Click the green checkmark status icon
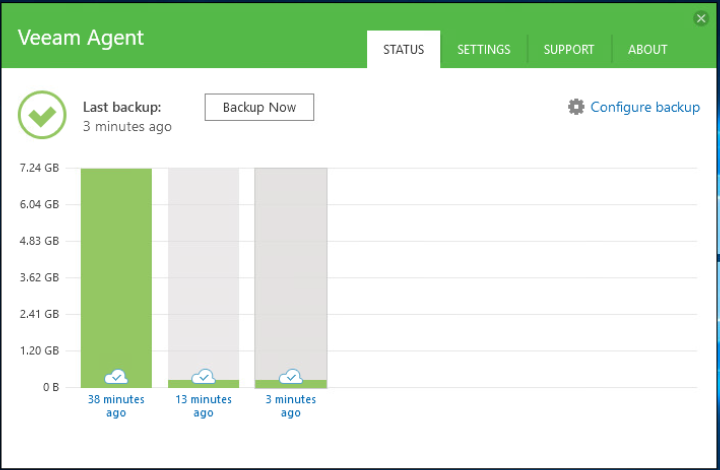Image resolution: width=720 pixels, height=470 pixels. [42, 115]
